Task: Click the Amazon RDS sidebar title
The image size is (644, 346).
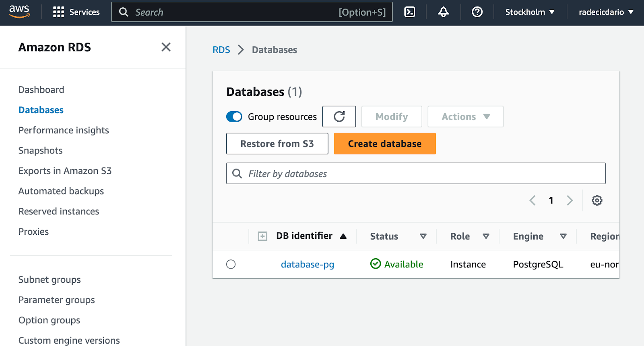Action: (x=55, y=47)
